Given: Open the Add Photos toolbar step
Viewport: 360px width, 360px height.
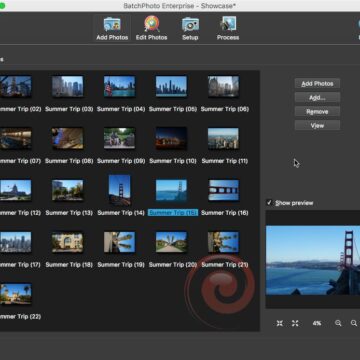Looking at the screenshot, I should [x=112, y=28].
